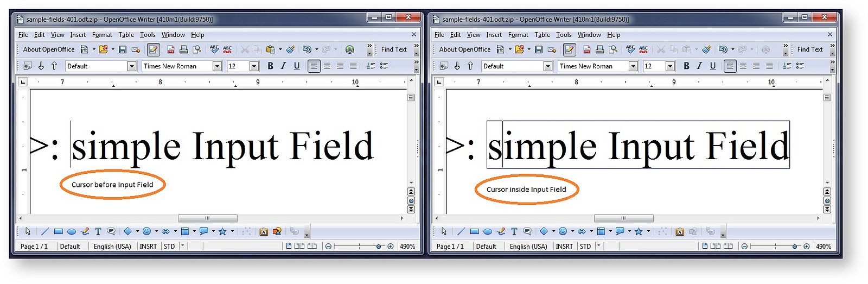Screen dimensions: 868x284
Task: Click 490% zoom value in left status bar
Action: pyautogui.click(x=407, y=247)
